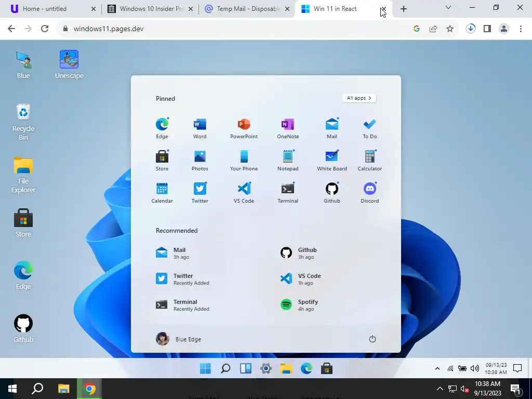Select the Unescape desktop icon
The image size is (532, 399).
69,65
